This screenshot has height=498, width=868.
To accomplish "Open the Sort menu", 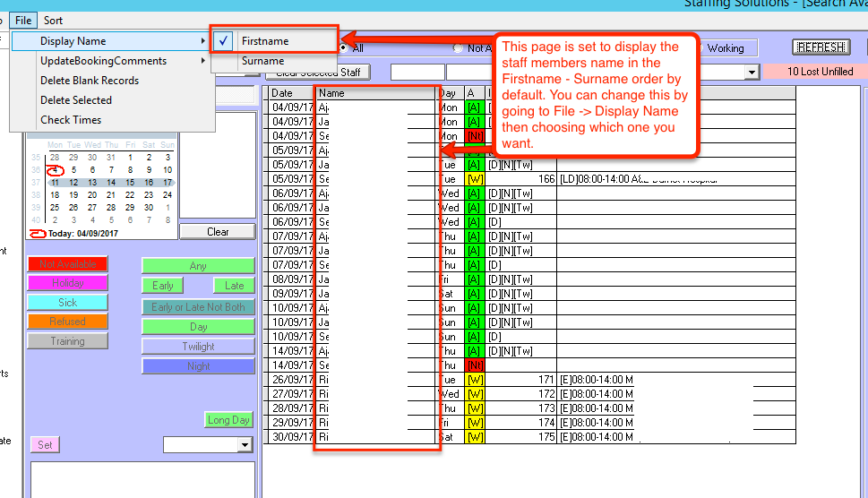I will tap(53, 20).
